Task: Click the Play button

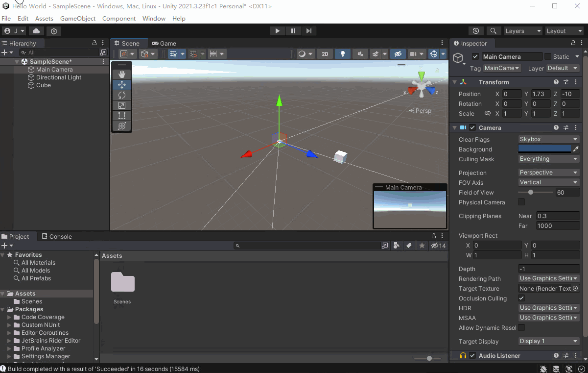Action: (x=278, y=31)
